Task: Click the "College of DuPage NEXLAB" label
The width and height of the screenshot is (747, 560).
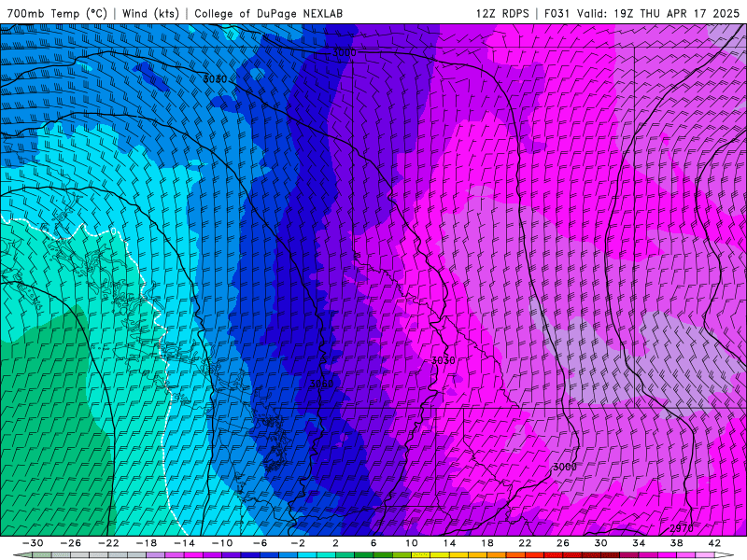Action: 268,13
